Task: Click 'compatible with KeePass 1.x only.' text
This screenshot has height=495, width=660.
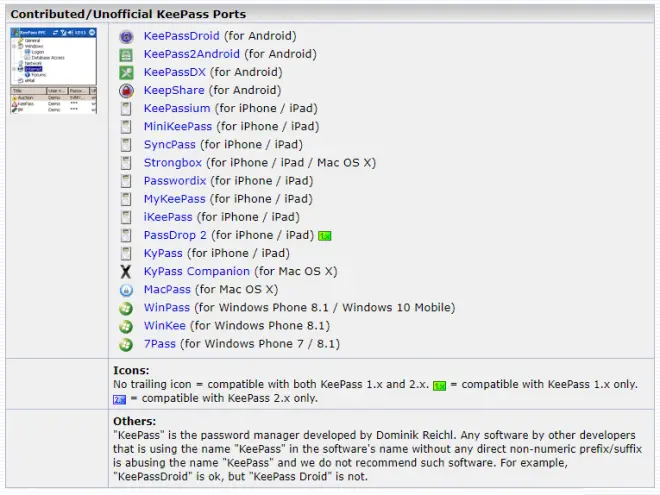Action: tap(549, 384)
